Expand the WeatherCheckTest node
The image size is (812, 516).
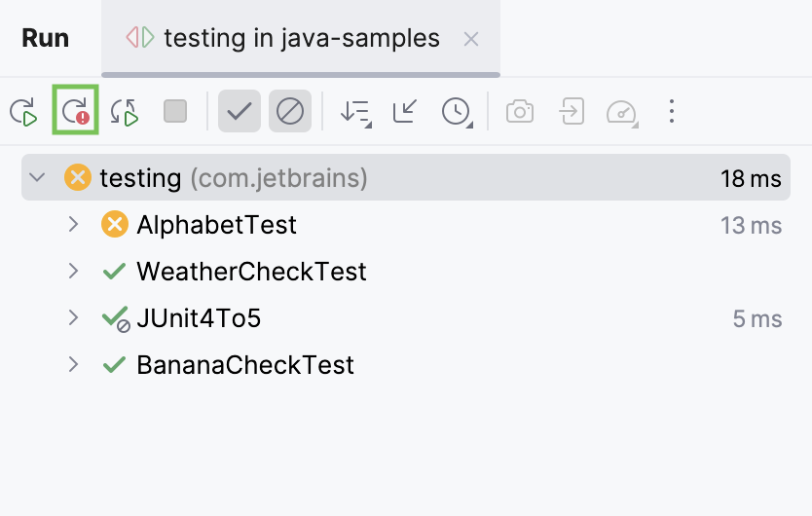[73, 271]
